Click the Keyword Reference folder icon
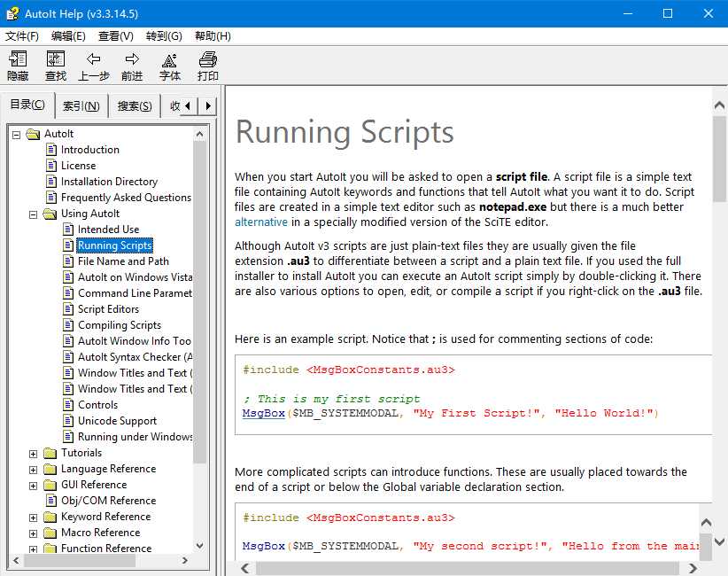The width and height of the screenshot is (728, 576). pyautogui.click(x=50, y=517)
